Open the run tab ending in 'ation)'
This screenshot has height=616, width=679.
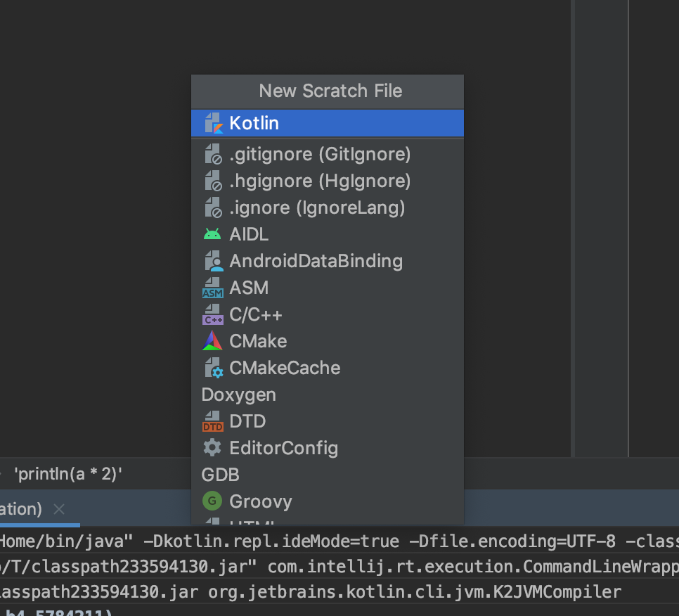[21, 509]
